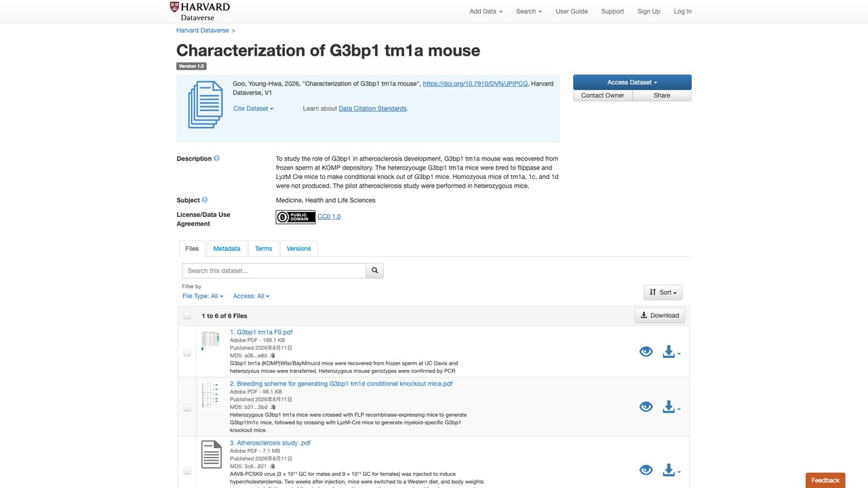Click the Description help question-mark icon
Image resolution: width=868 pixels, height=488 pixels.
pyautogui.click(x=217, y=159)
